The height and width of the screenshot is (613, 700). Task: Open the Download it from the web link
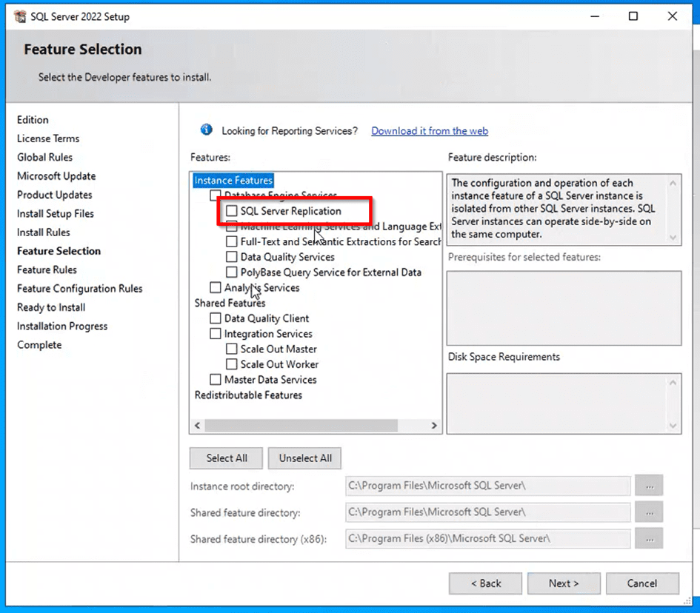click(430, 131)
